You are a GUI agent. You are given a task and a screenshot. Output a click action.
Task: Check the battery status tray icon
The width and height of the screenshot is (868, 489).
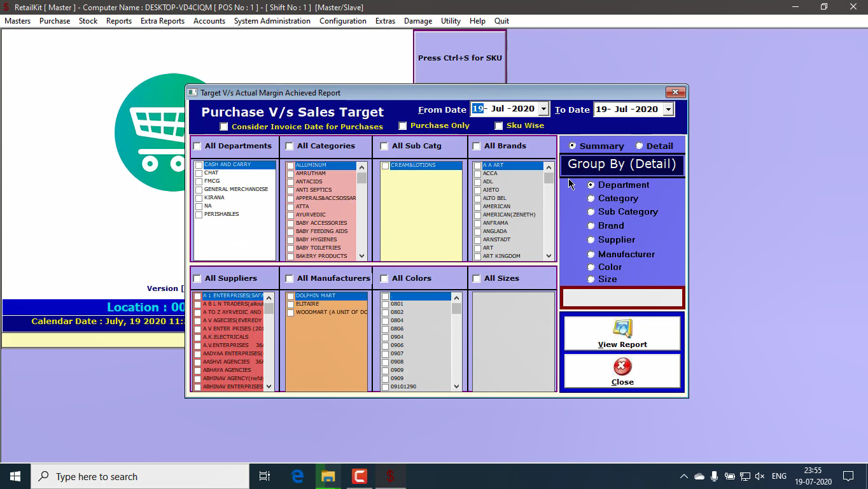coord(729,476)
